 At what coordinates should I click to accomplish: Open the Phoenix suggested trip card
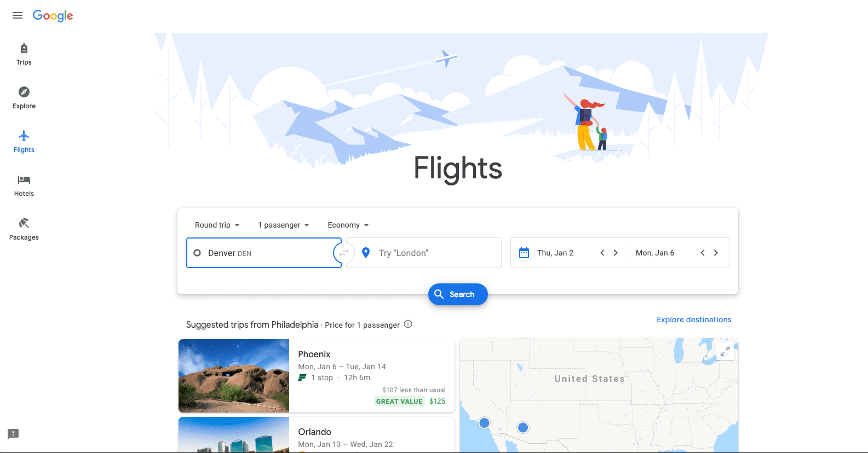(317, 376)
